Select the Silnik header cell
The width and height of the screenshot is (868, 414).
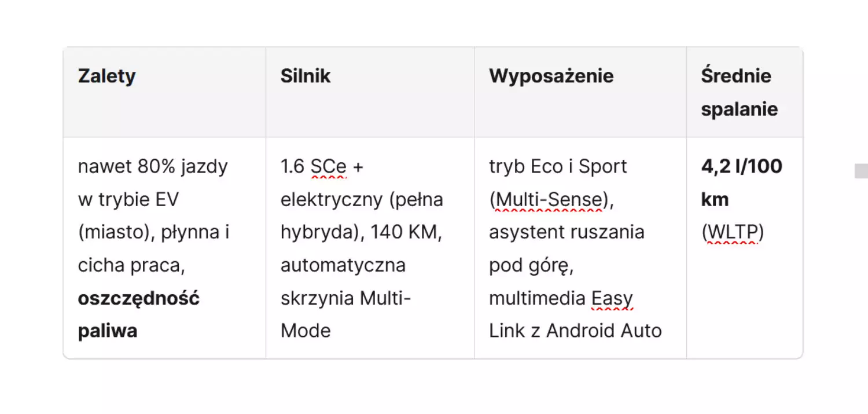tap(370, 92)
